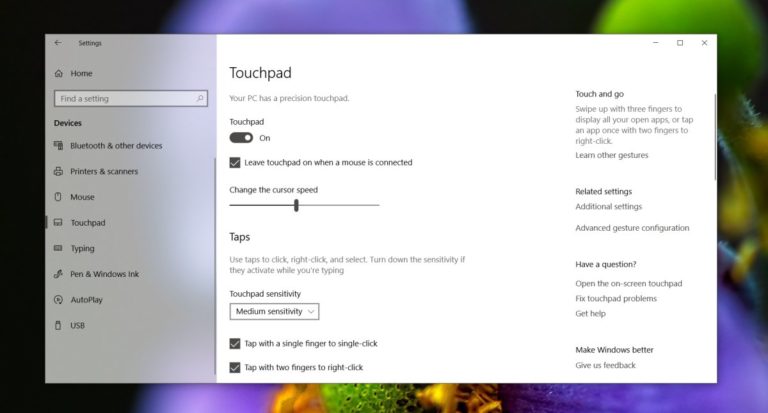This screenshot has height=413, width=768.
Task: Click the Make Windows better heading
Action: coord(614,350)
